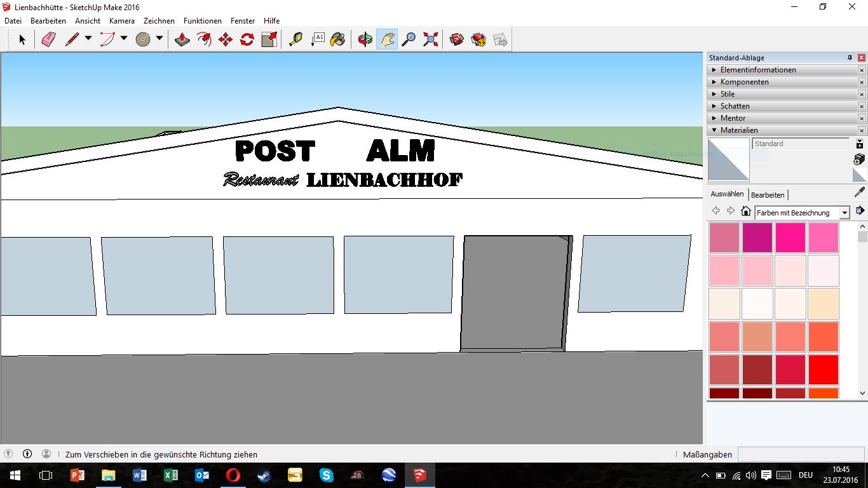Click the greyed-out layout export toolbar icon

[x=500, y=39]
